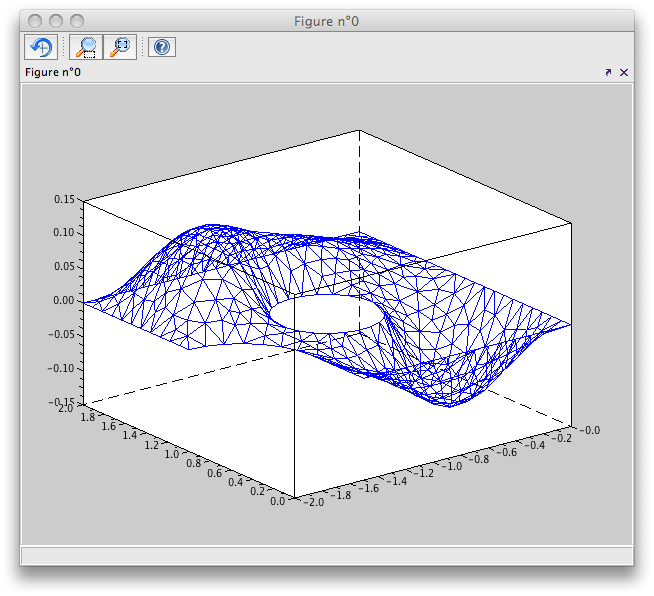
Task: Close the Figure n°0 docked panel
Action: click(624, 72)
